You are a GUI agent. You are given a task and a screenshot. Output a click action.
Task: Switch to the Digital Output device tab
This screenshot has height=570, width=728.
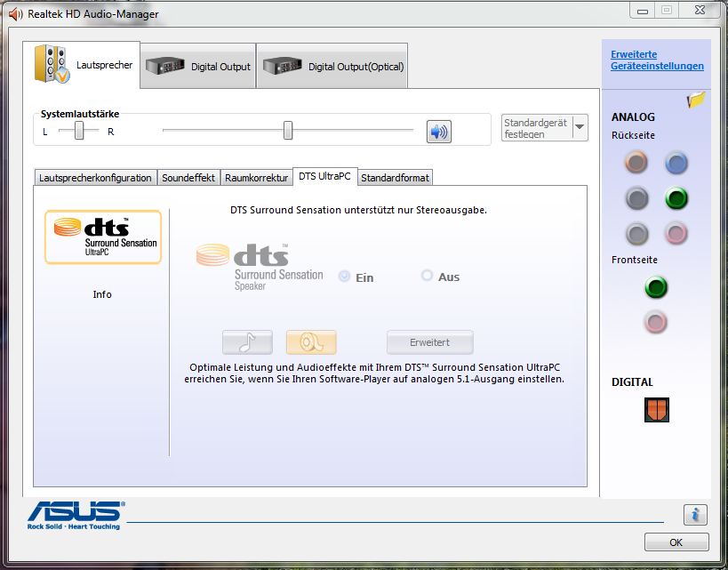click(x=198, y=67)
